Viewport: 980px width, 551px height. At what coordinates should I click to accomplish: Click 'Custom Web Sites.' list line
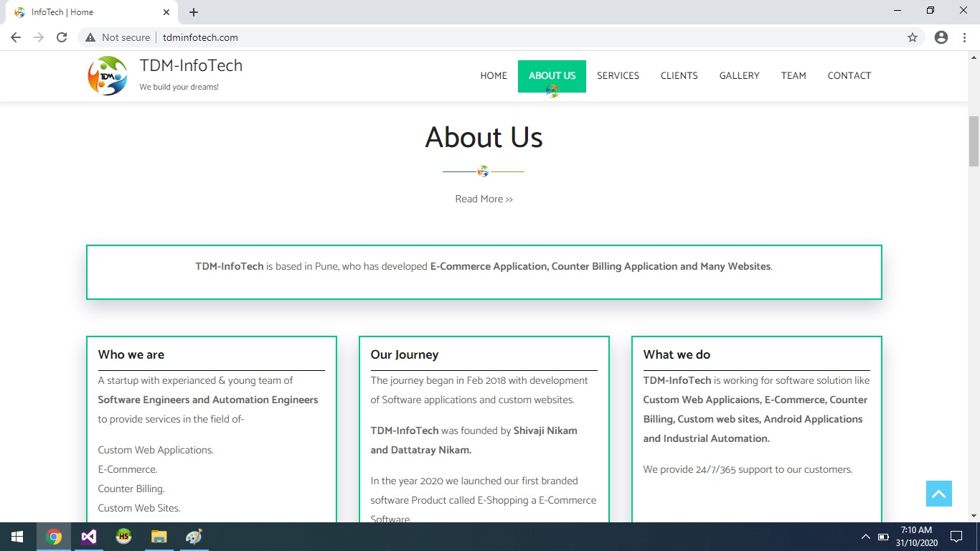pyautogui.click(x=139, y=508)
